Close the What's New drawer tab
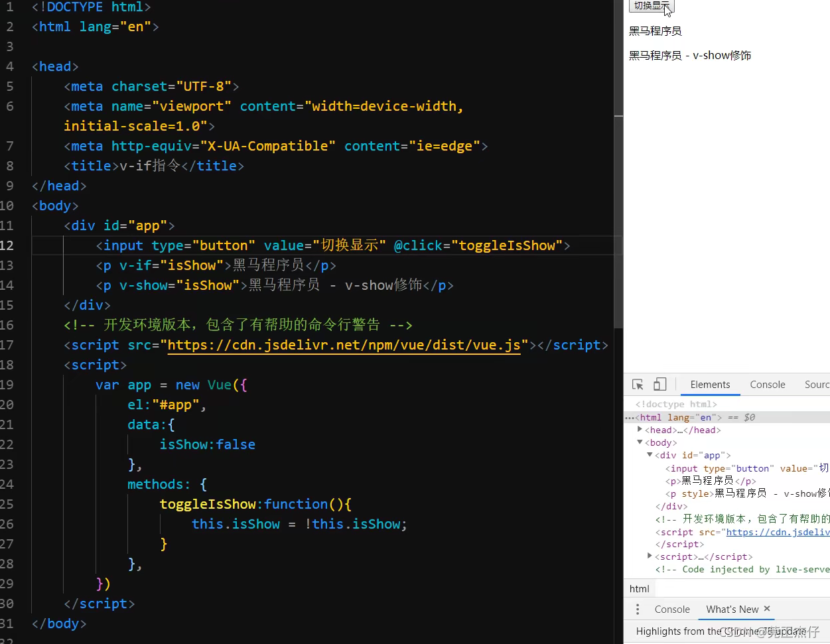830x644 pixels. (x=767, y=608)
